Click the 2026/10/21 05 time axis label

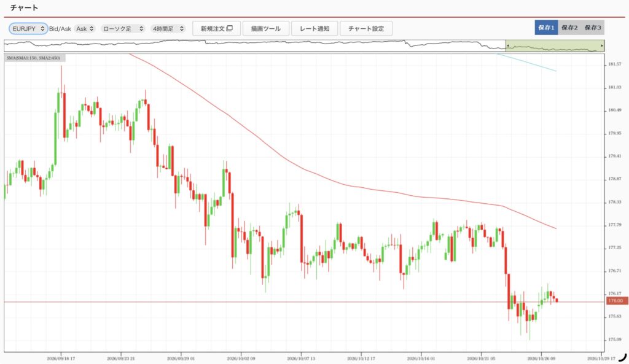[x=481, y=358]
